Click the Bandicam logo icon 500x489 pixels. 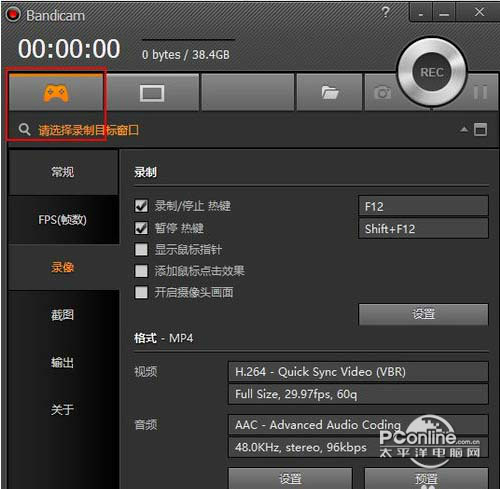(x=13, y=15)
